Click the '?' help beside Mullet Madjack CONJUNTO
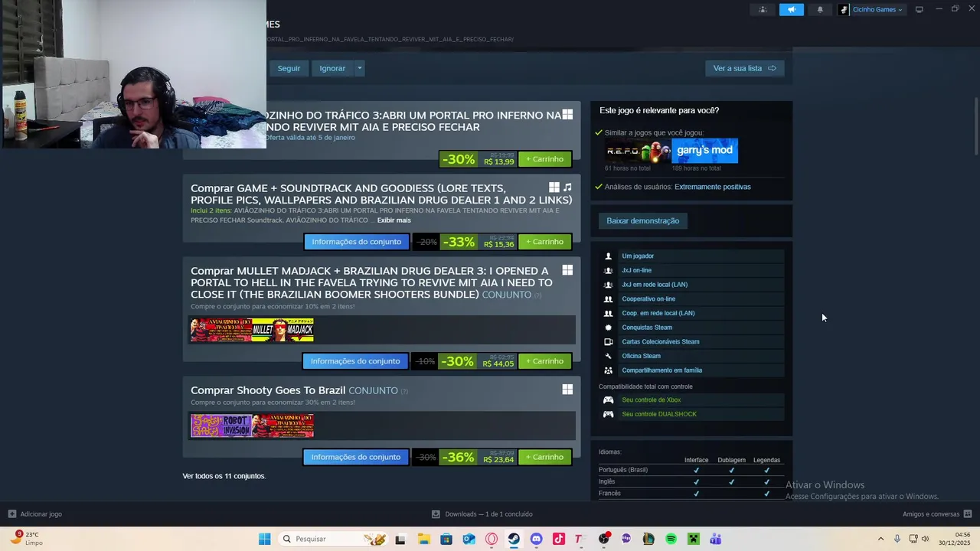 click(537, 295)
